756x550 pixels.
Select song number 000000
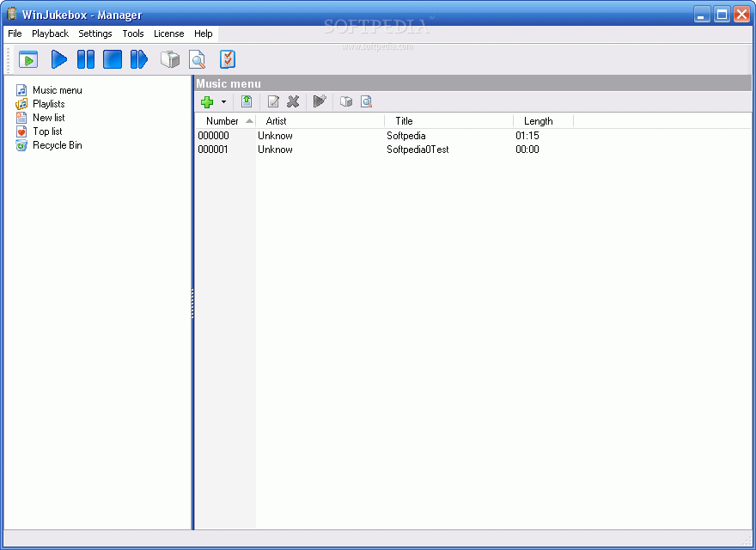(x=214, y=136)
